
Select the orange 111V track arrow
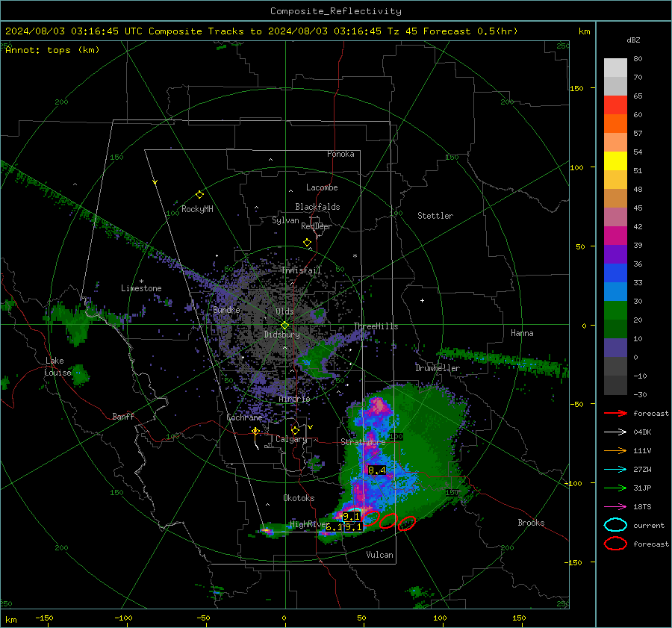pyautogui.click(x=615, y=450)
